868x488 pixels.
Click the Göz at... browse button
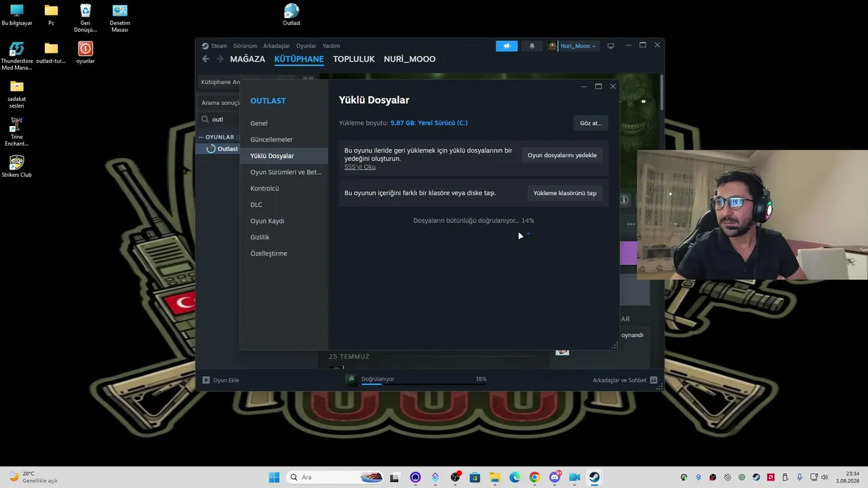pos(591,123)
